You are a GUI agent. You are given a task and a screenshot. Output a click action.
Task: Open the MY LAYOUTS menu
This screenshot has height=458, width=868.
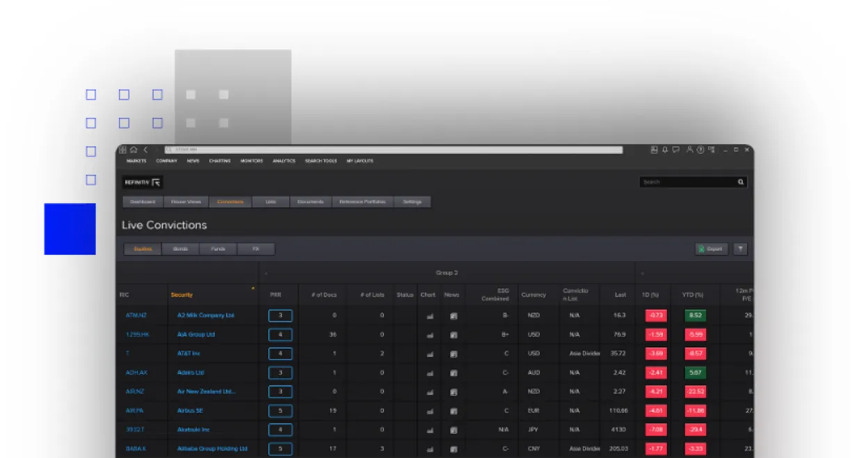[x=360, y=161]
